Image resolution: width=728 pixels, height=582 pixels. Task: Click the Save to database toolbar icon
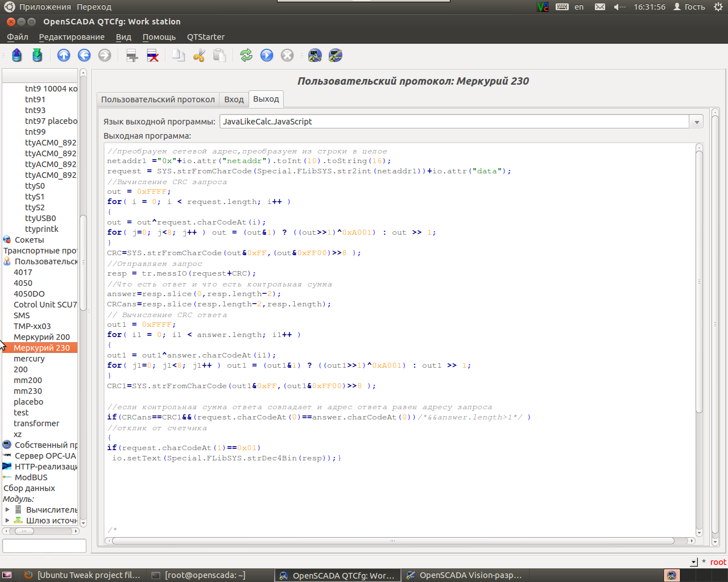point(37,55)
